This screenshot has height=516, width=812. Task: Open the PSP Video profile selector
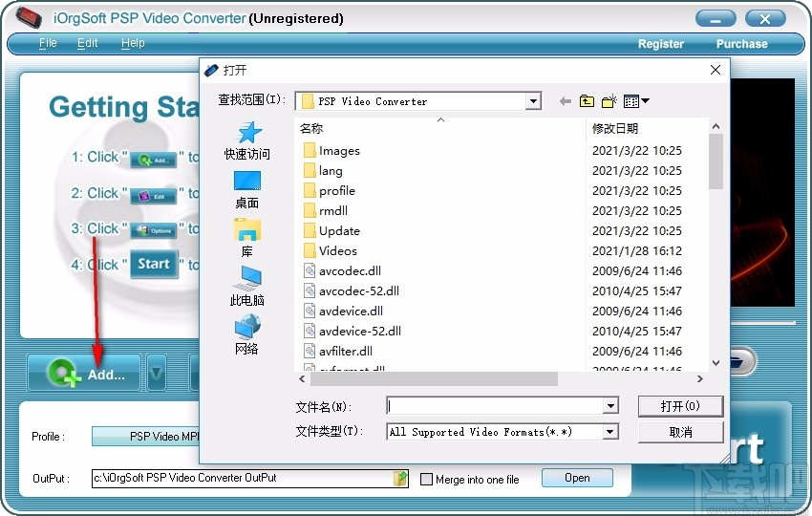145,437
